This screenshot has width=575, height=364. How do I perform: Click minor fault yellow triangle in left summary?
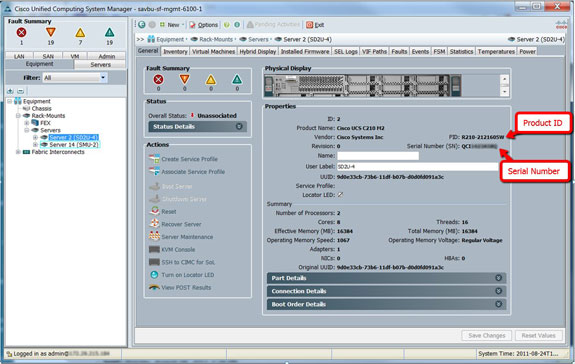[x=80, y=33]
